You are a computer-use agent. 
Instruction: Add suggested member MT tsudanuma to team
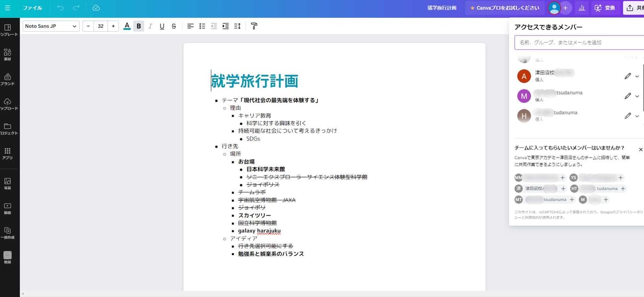click(x=572, y=199)
